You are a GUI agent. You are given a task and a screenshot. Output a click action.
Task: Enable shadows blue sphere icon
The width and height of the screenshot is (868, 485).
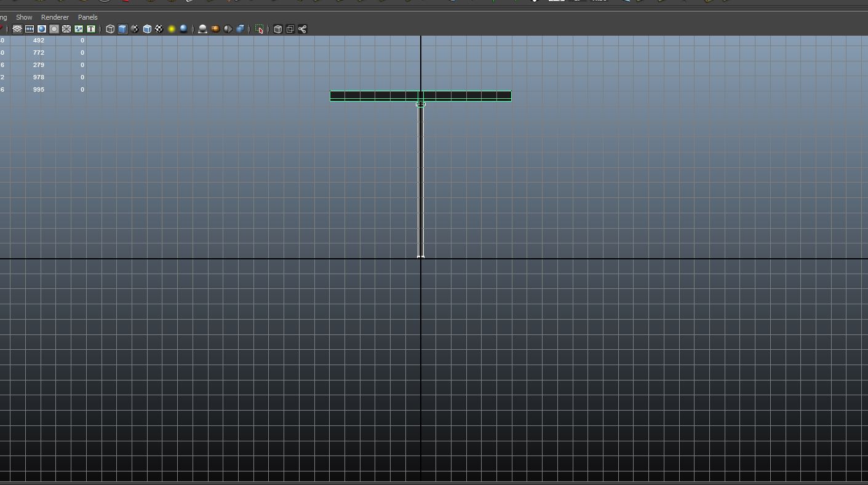pos(183,29)
